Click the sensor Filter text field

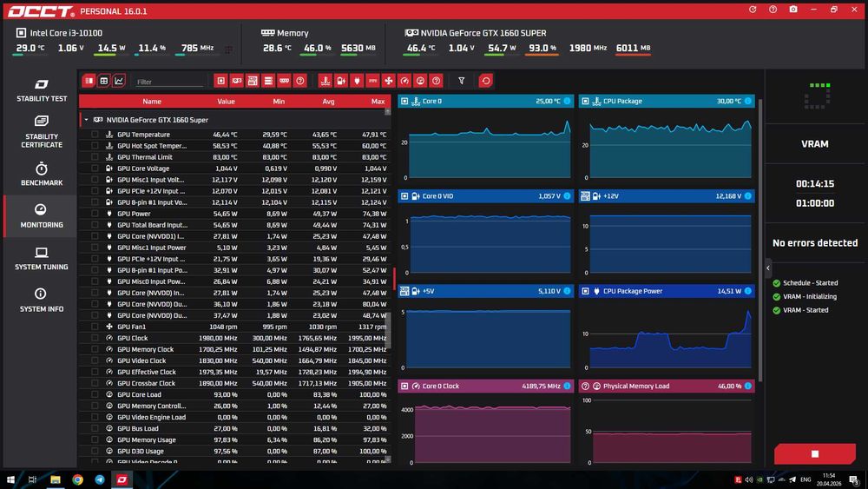(170, 82)
